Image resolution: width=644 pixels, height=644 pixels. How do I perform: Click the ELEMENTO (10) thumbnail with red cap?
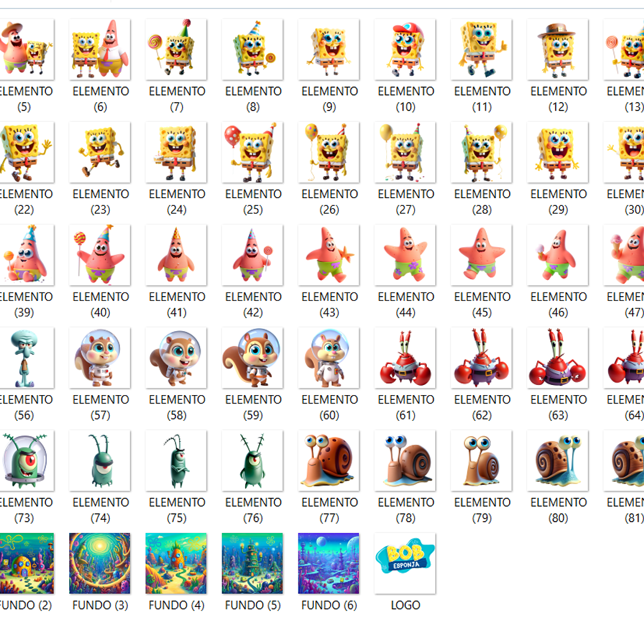coord(405,49)
